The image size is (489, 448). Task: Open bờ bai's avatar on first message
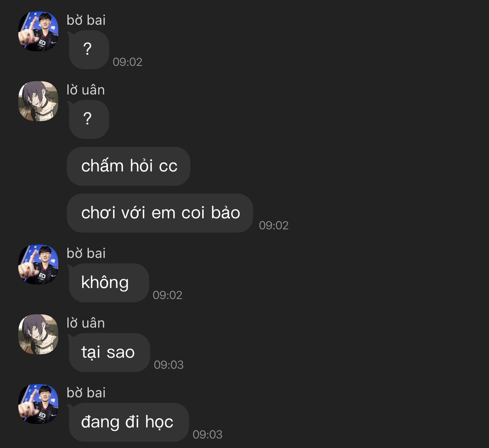pyautogui.click(x=38, y=31)
